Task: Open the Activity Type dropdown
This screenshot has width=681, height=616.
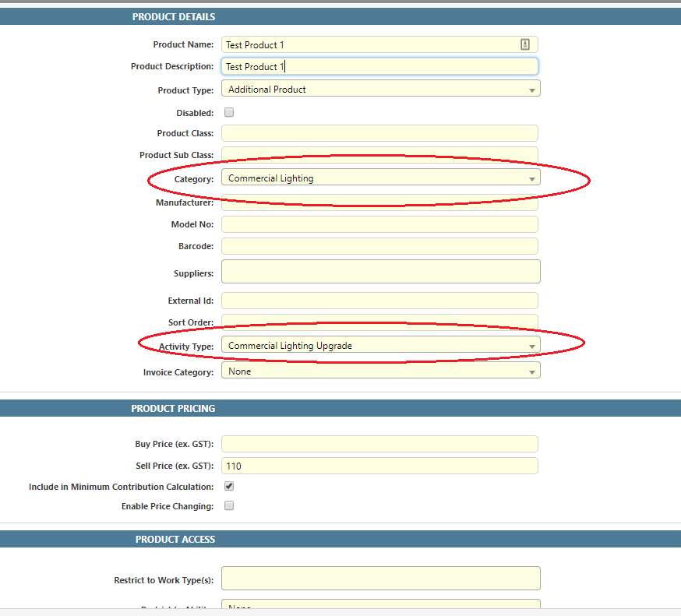Action: (380, 346)
